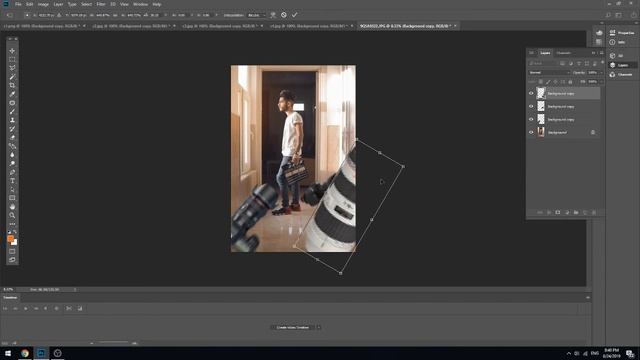Cancel the transform in options bar
This screenshot has height=360, width=640.
click(x=284, y=15)
